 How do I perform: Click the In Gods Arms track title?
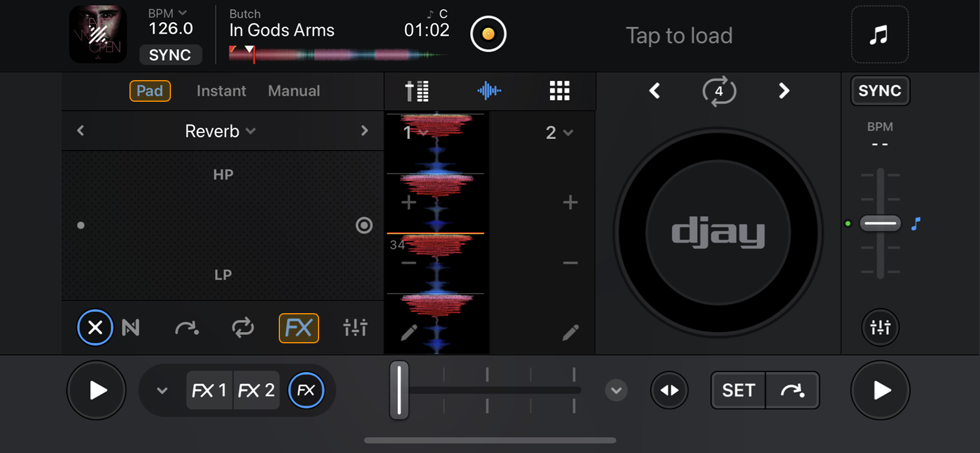pos(282,30)
